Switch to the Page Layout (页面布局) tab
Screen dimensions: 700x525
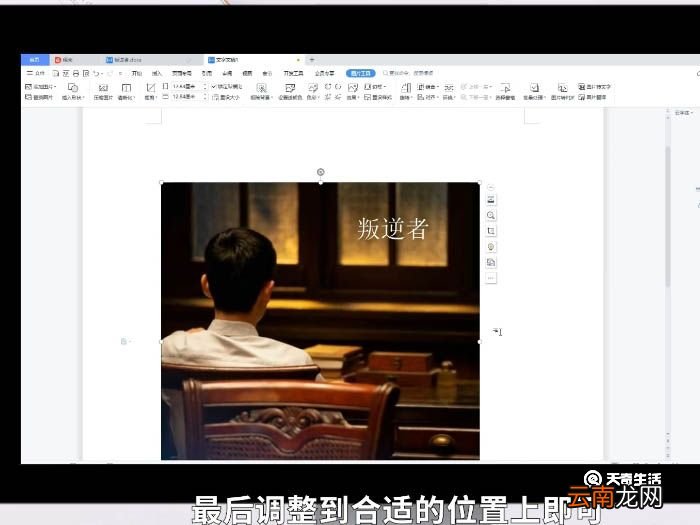[x=182, y=73]
